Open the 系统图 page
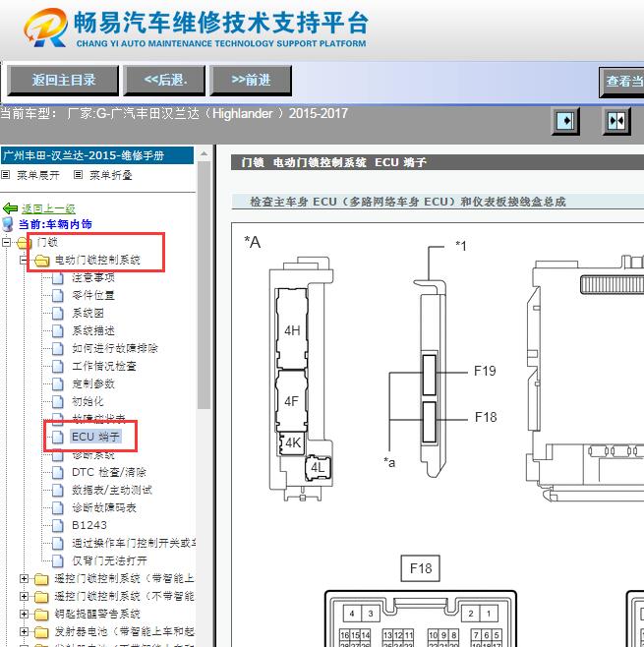This screenshot has height=647, width=644. [x=88, y=314]
